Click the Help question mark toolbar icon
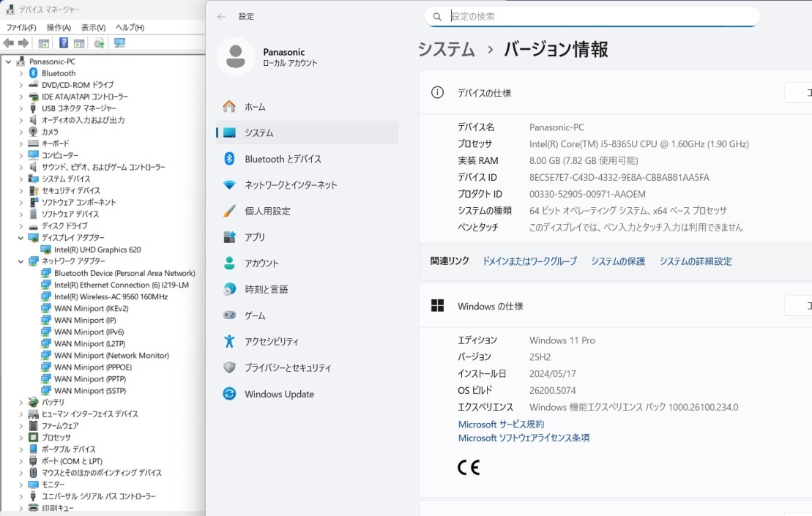 click(x=64, y=43)
